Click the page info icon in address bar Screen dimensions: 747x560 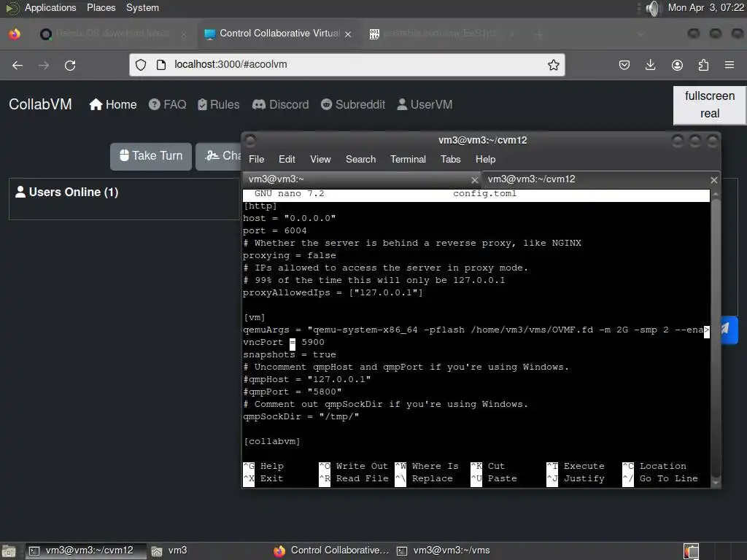(161, 65)
